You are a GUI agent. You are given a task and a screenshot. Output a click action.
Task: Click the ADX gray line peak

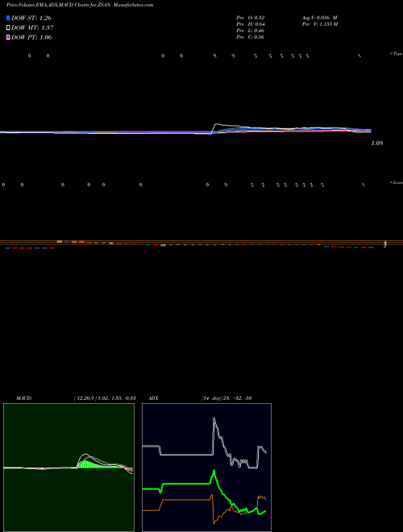click(214, 419)
